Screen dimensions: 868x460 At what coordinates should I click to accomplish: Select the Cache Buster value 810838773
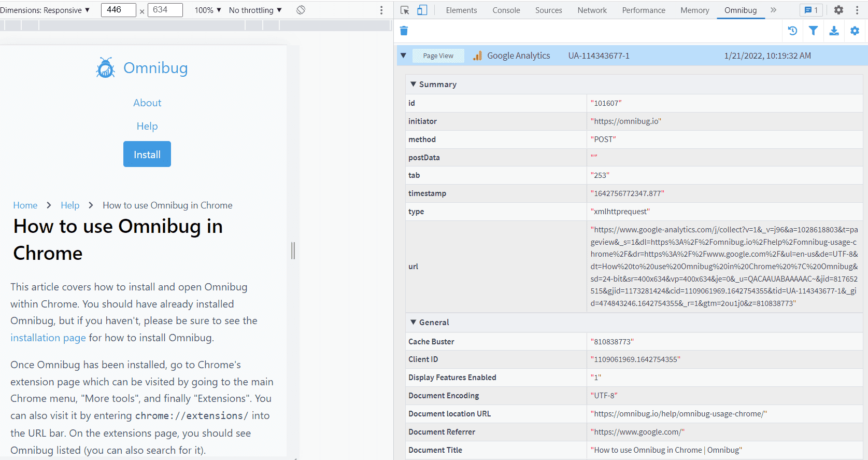tap(612, 342)
